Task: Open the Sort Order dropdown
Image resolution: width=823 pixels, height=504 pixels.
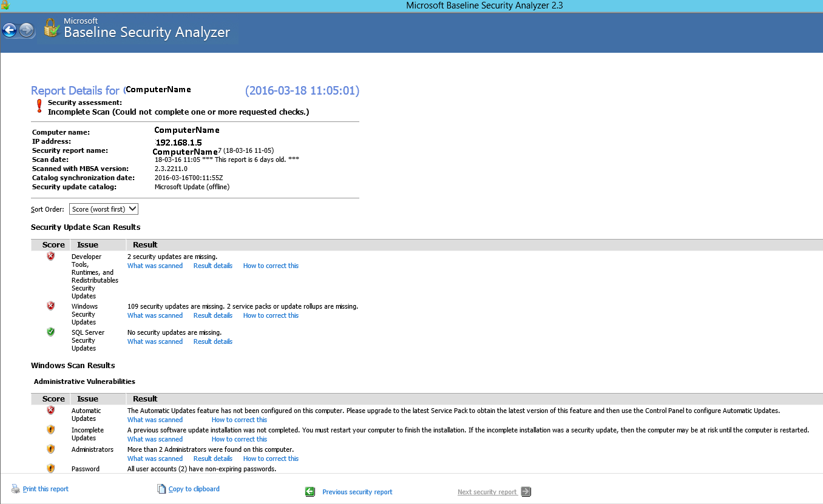Action: click(x=104, y=209)
